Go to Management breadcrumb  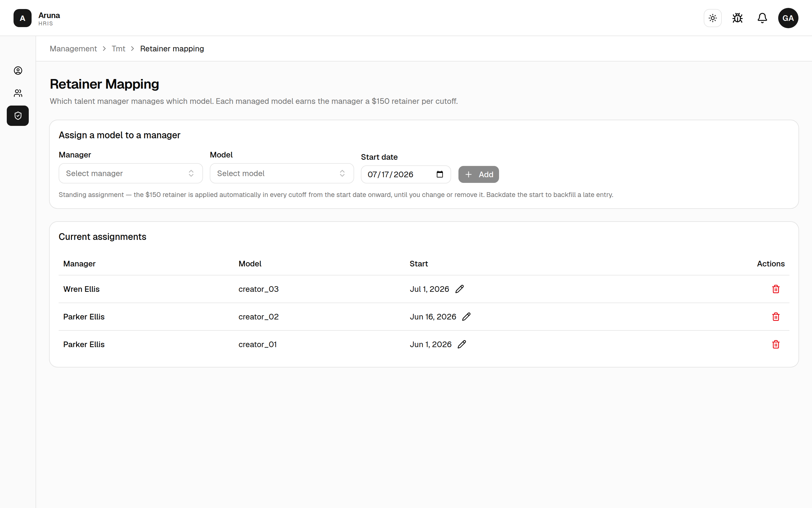pos(73,49)
